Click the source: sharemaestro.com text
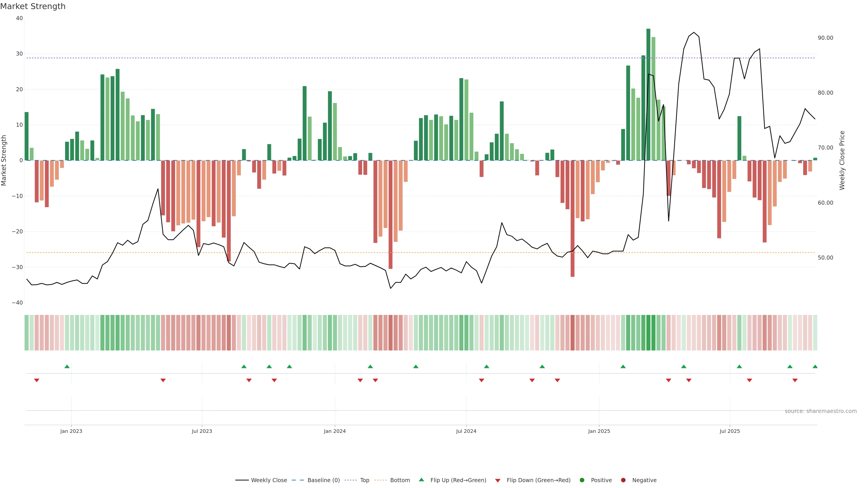868x488 pixels. (x=821, y=411)
